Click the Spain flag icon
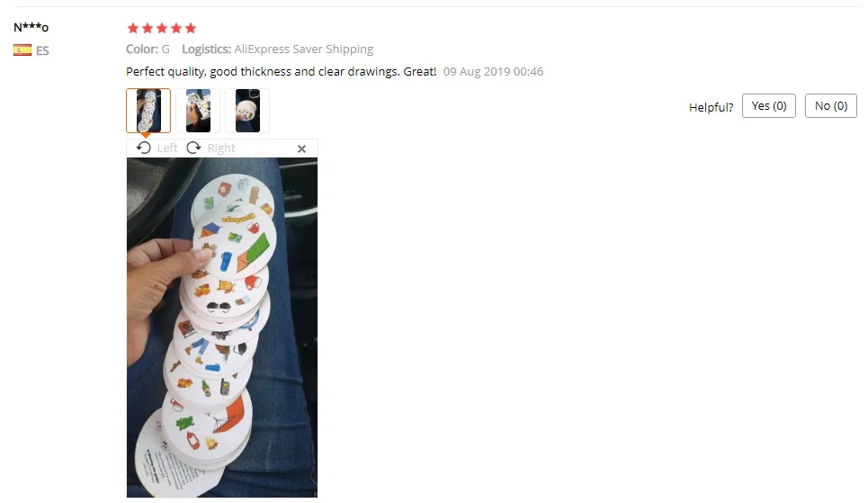This screenshot has height=503, width=868. click(22, 50)
